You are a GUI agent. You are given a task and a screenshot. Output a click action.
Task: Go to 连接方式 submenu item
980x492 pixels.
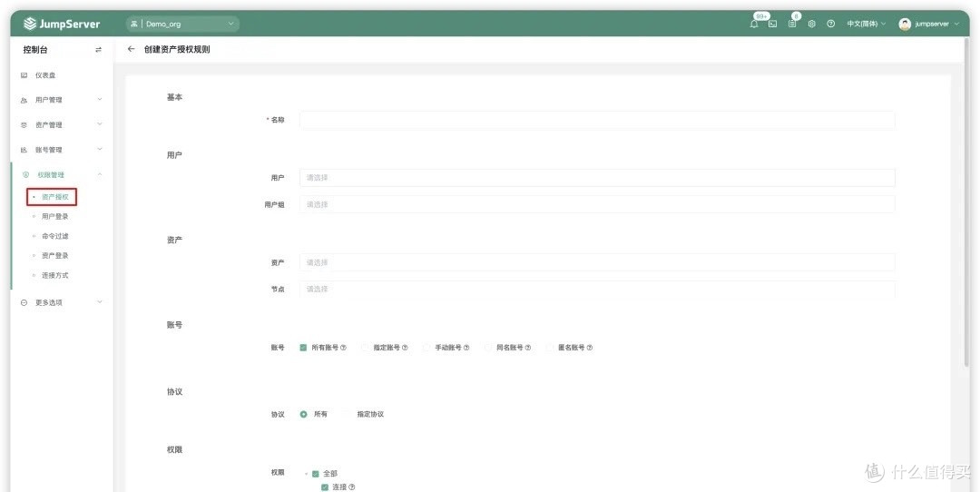55,276
